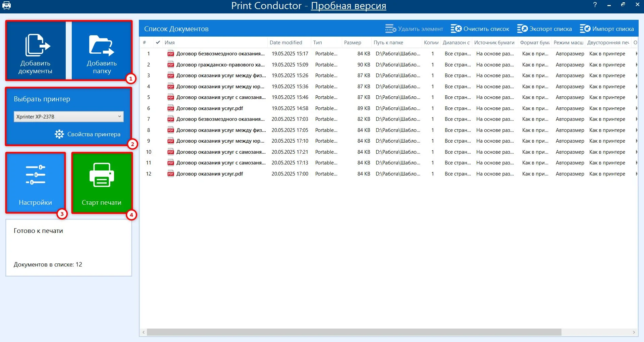Click the horizontal scrollbar right arrow
Viewport: 644px width, 342px height.
[x=634, y=332]
